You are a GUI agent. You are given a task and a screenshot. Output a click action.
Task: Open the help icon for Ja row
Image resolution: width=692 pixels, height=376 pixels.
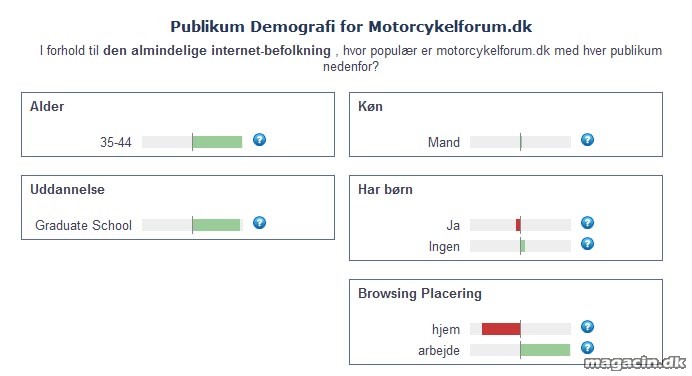point(587,223)
